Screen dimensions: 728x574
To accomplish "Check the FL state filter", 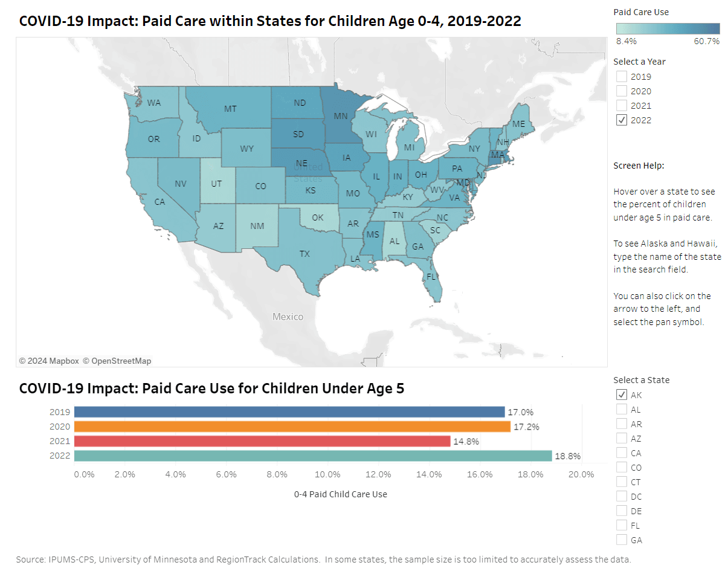I will coord(622,525).
